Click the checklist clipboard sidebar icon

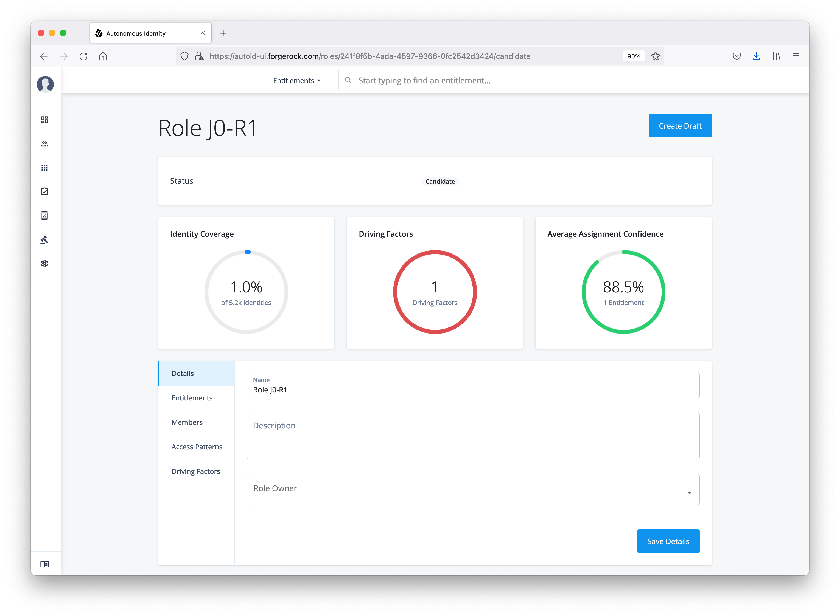[x=44, y=192]
